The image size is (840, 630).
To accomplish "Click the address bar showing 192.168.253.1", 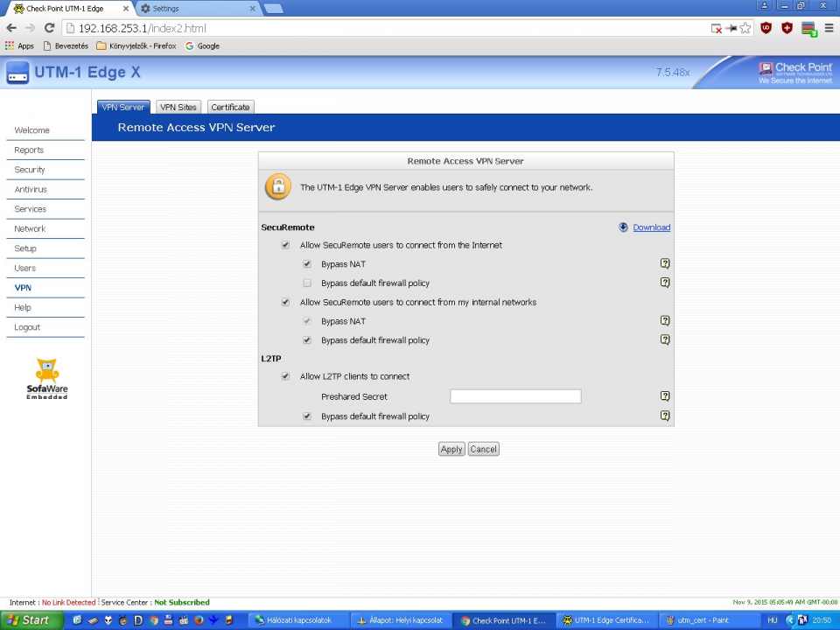I will 386,28.
